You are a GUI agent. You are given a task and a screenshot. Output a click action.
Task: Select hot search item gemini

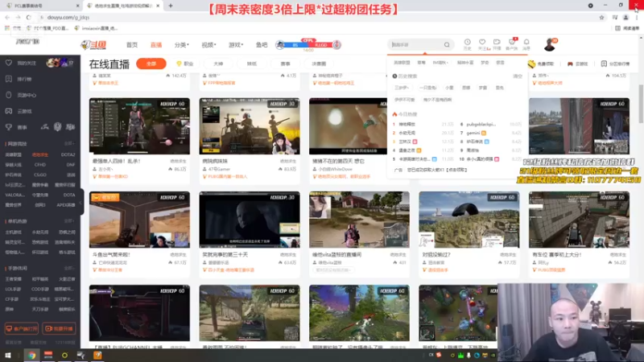pyautogui.click(x=473, y=133)
